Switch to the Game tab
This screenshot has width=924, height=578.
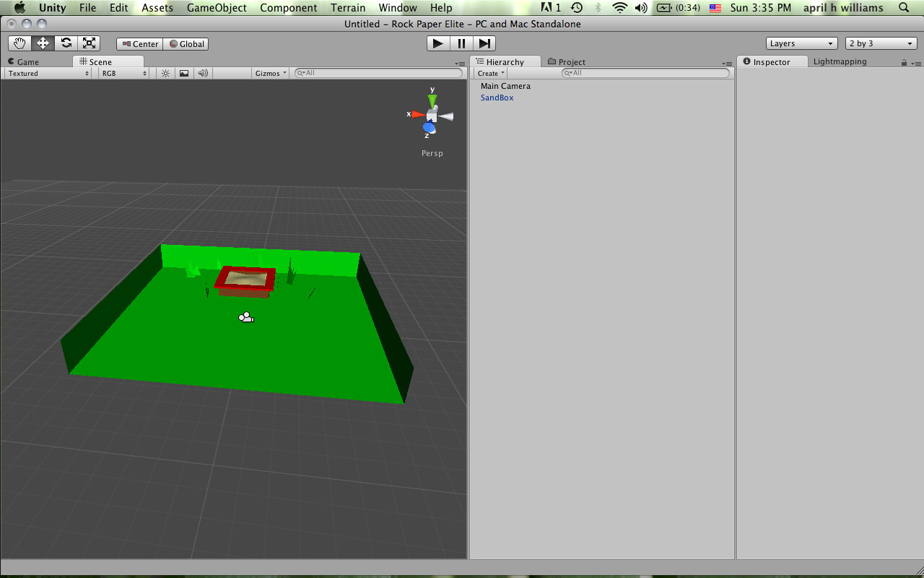pos(27,61)
